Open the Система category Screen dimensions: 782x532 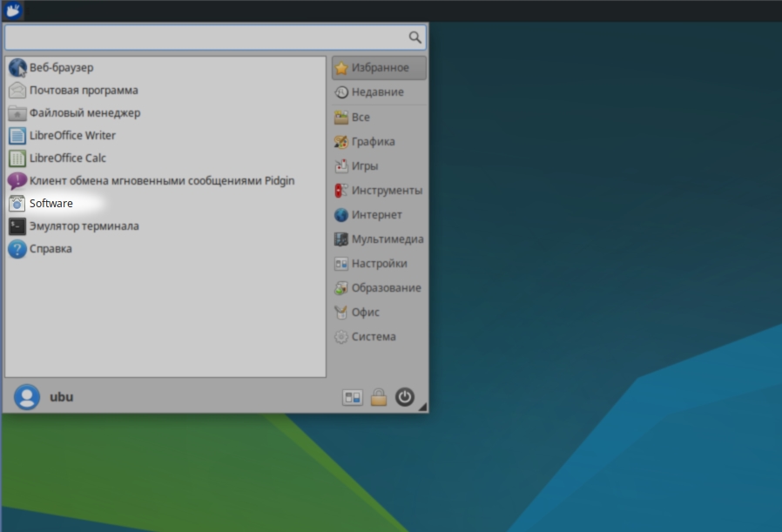point(379,337)
